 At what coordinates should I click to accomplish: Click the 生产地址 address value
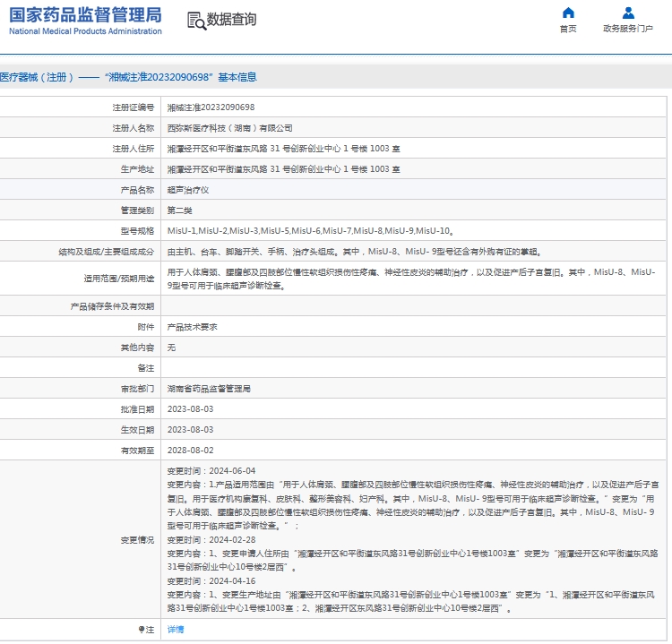(283, 169)
